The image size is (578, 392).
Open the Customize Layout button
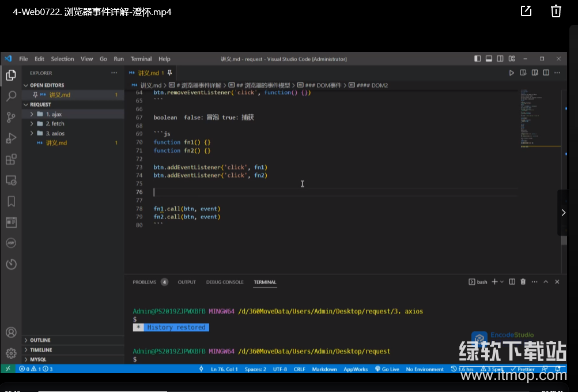pos(512,59)
